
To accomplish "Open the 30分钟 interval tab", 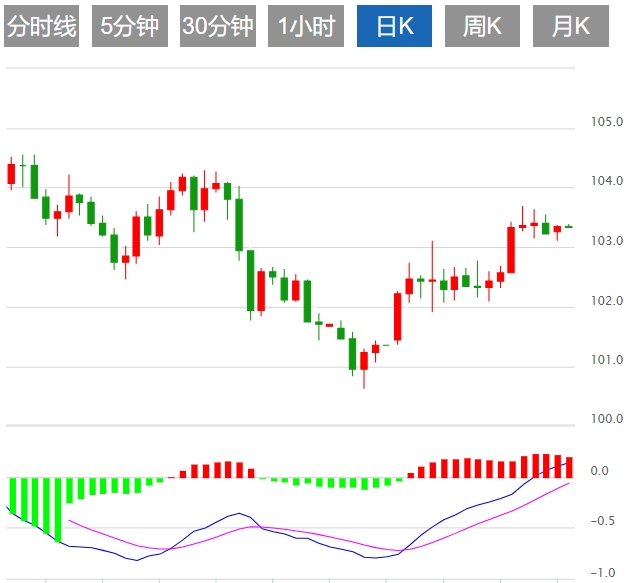I will (218, 27).
